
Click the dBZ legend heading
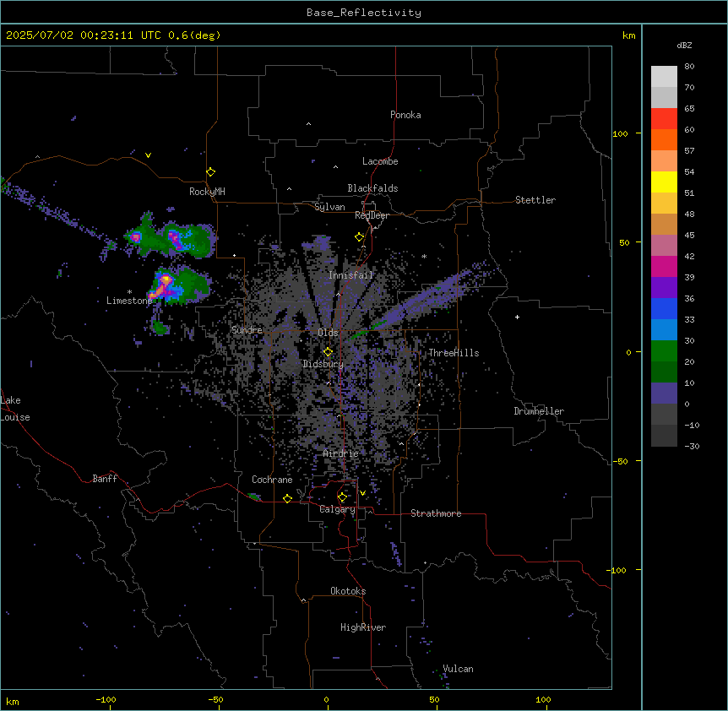pos(684,45)
